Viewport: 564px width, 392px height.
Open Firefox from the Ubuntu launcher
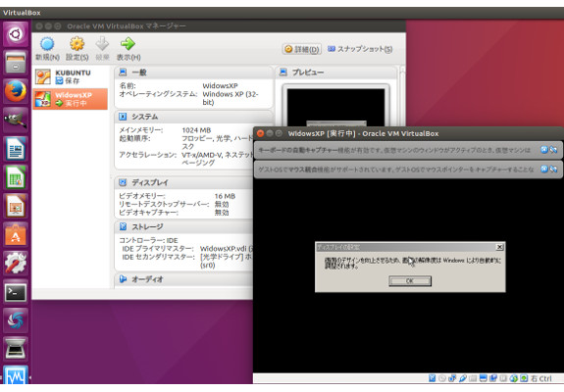coord(16,91)
